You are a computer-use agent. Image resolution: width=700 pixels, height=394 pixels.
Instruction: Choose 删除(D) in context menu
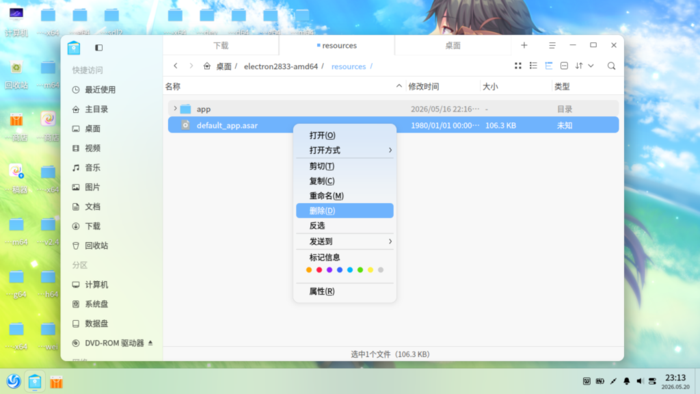pos(345,211)
